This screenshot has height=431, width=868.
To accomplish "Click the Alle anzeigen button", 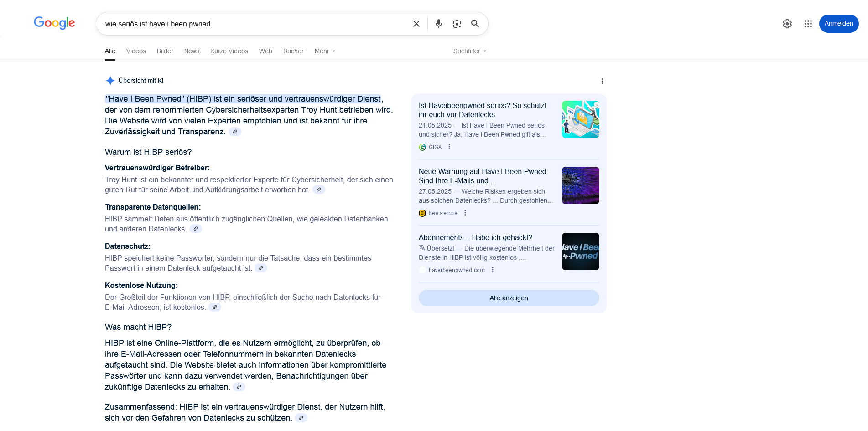I will [508, 298].
